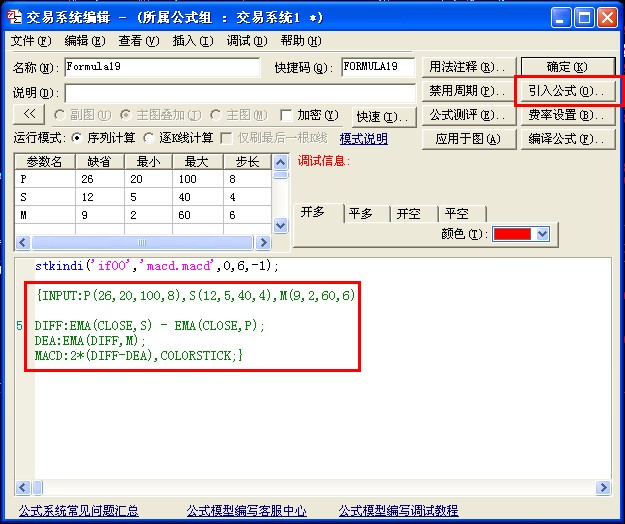Screen dimensions: 625x524
Task: Open 公式系统常见问题汇总 link
Action: pos(79,511)
